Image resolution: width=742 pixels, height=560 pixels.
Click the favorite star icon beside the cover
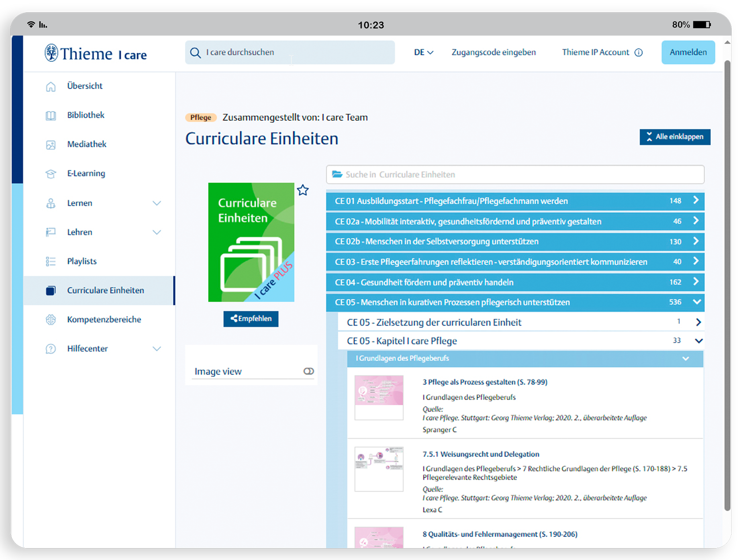[x=303, y=190]
